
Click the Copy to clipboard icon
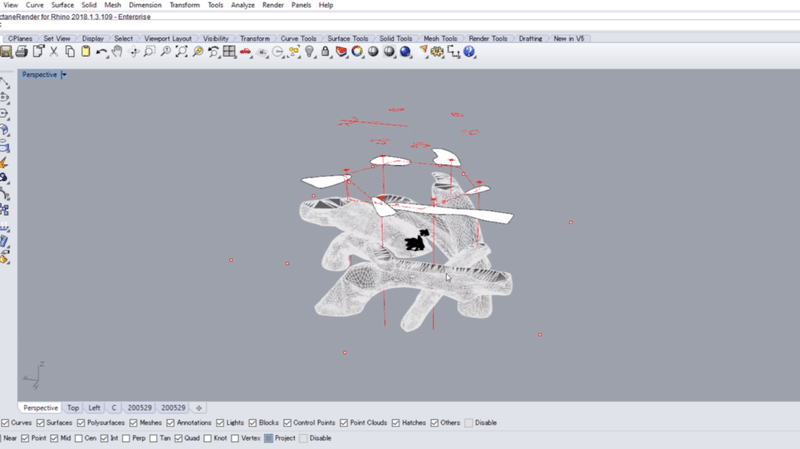click(70, 52)
